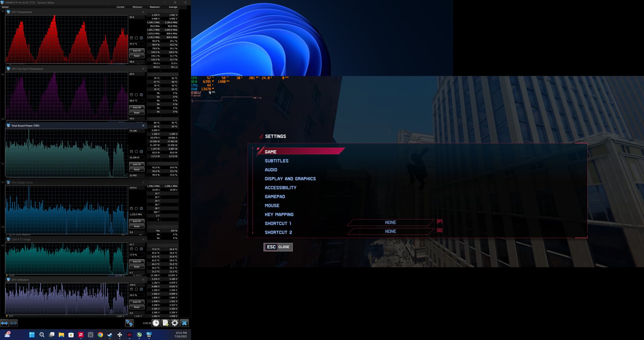The image size is (644, 340).
Task: Open AMD Software from the taskbar
Action: [81, 335]
